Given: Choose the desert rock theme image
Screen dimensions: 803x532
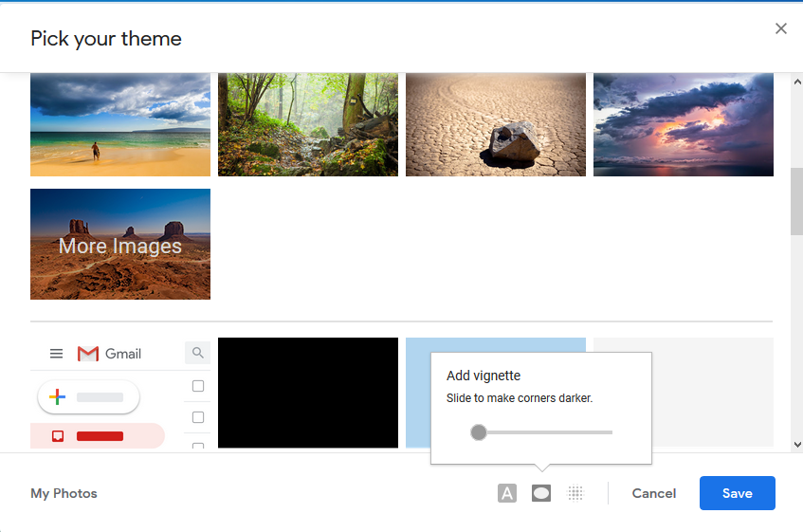Looking at the screenshot, I should pyautogui.click(x=495, y=124).
